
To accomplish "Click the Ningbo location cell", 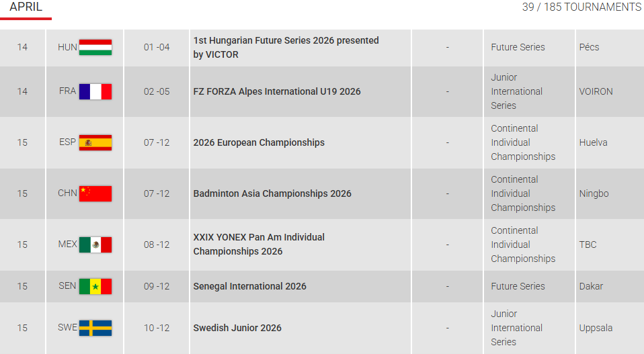I will pos(594,193).
